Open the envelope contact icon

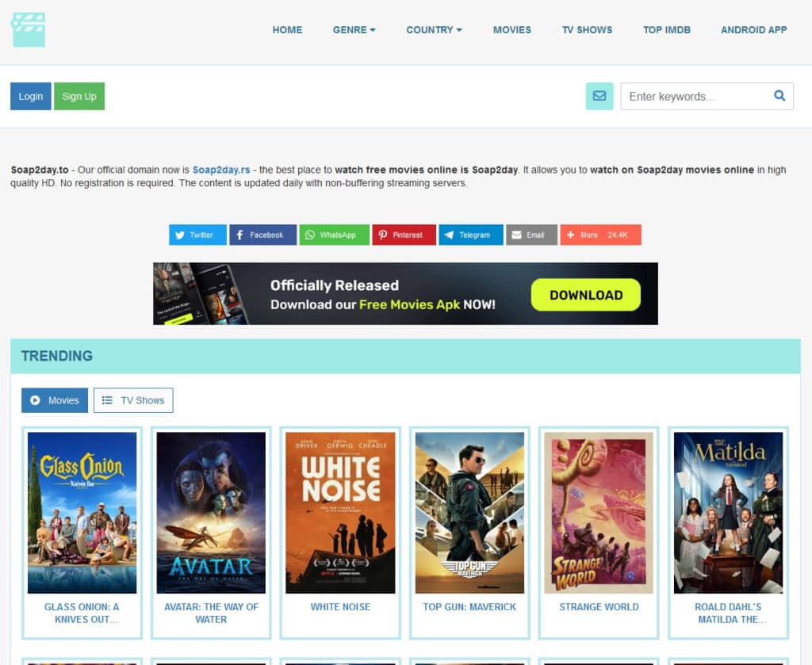[x=599, y=96]
